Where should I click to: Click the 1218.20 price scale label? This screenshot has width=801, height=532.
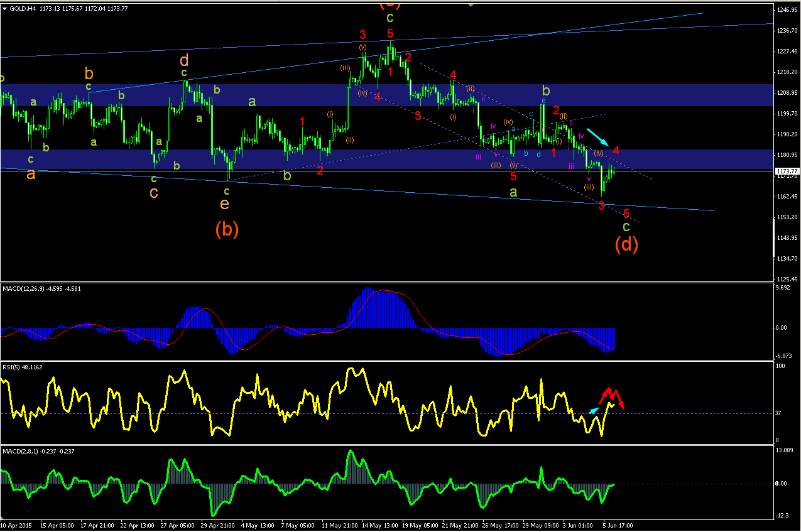(788, 72)
